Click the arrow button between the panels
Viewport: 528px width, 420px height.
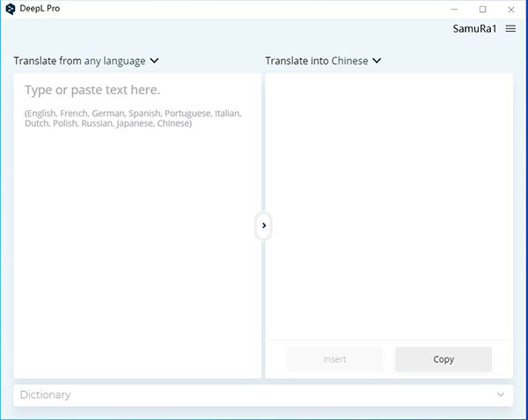click(264, 226)
